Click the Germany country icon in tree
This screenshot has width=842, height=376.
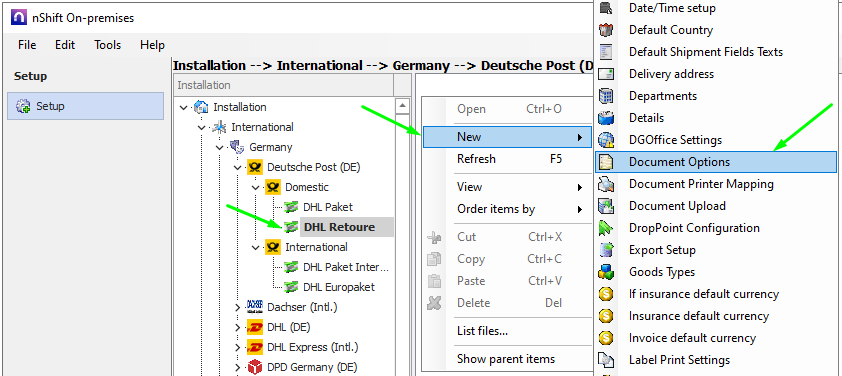click(237, 147)
